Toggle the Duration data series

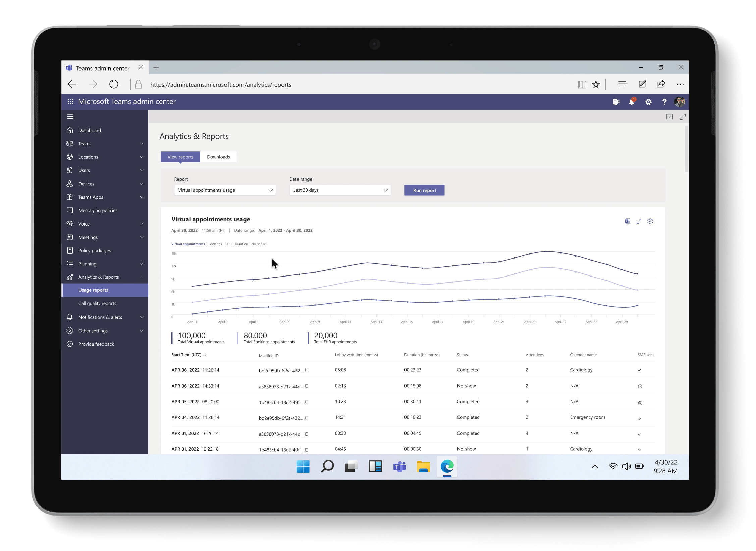[x=241, y=244]
